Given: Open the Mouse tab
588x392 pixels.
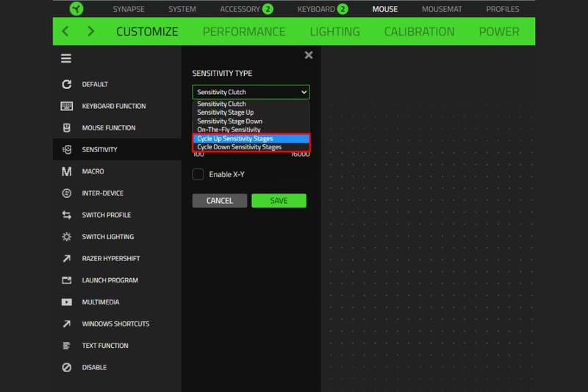Looking at the screenshot, I should [385, 9].
